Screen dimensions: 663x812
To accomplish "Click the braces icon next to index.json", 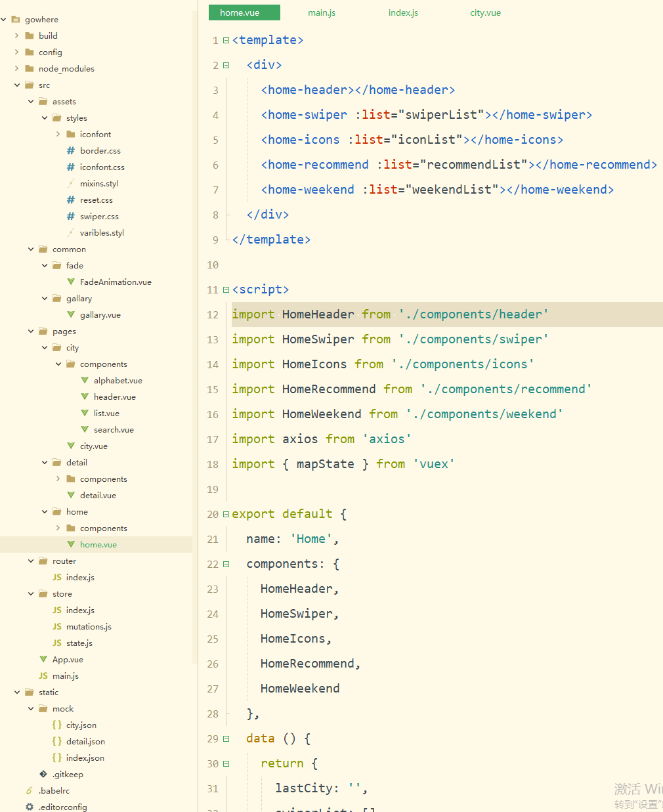I will click(58, 758).
